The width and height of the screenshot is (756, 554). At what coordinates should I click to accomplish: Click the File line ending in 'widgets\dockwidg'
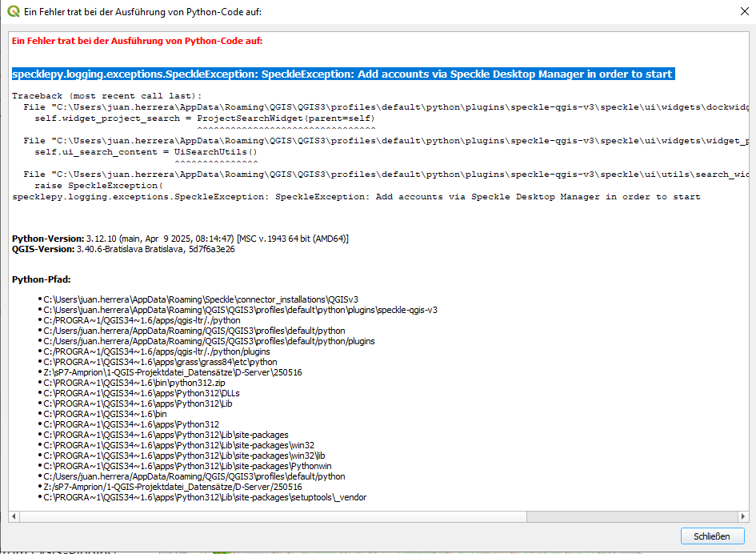click(386, 107)
